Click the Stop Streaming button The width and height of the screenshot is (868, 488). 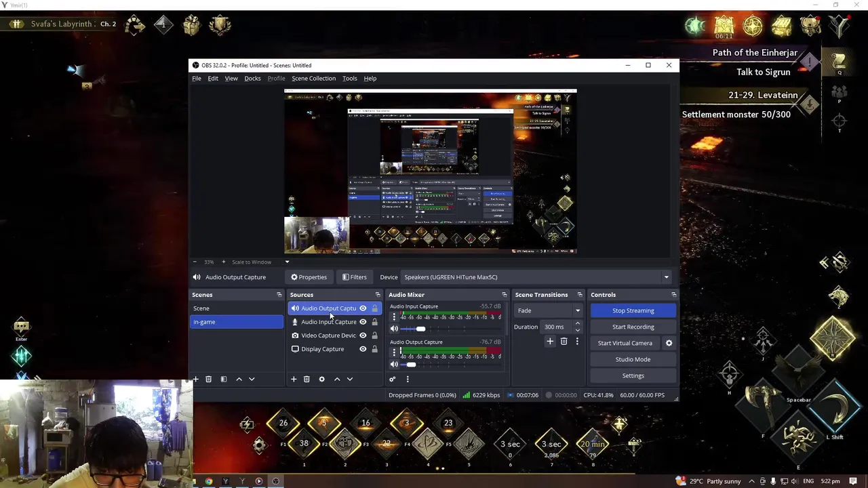tap(633, 310)
